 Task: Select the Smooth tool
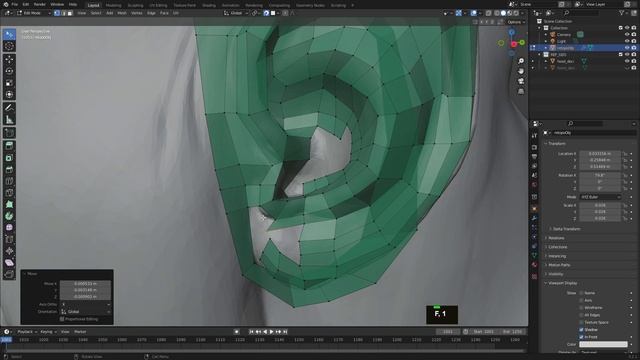[x=9, y=228]
